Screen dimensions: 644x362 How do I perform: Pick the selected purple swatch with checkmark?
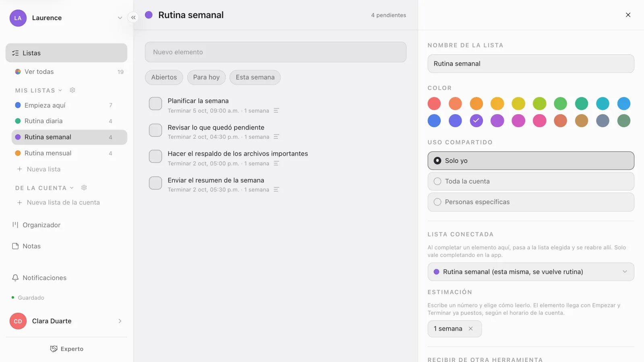(477, 121)
